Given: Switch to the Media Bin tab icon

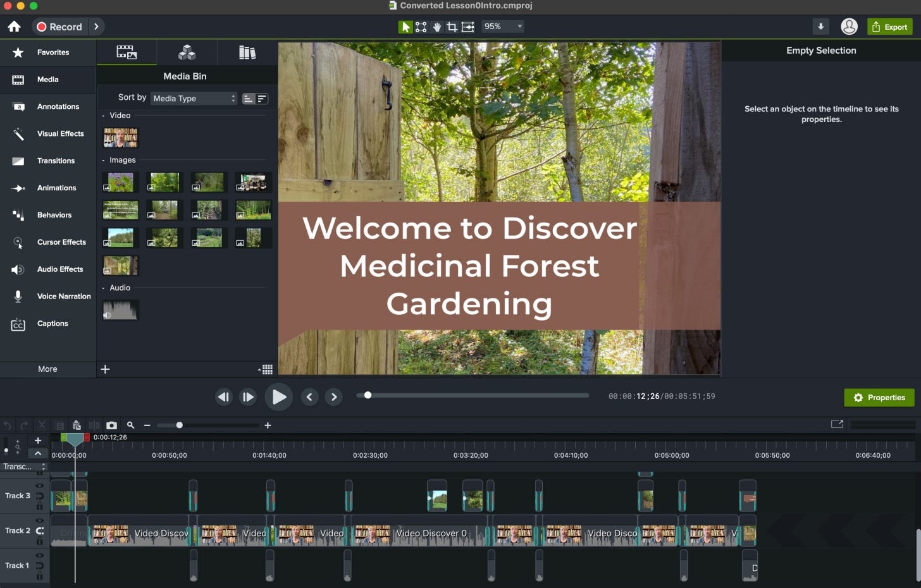Looking at the screenshot, I should click(x=127, y=52).
